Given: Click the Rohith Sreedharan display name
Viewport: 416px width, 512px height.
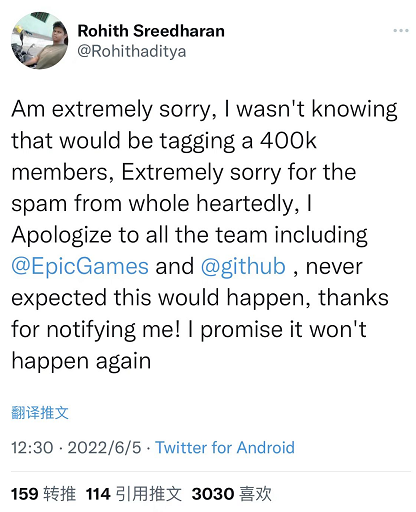Looking at the screenshot, I should coord(151,31).
